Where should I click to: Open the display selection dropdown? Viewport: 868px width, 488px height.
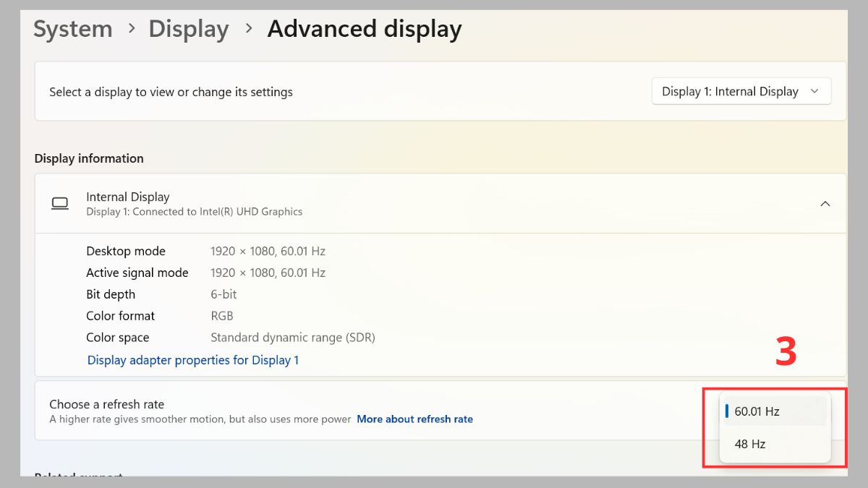[741, 91]
